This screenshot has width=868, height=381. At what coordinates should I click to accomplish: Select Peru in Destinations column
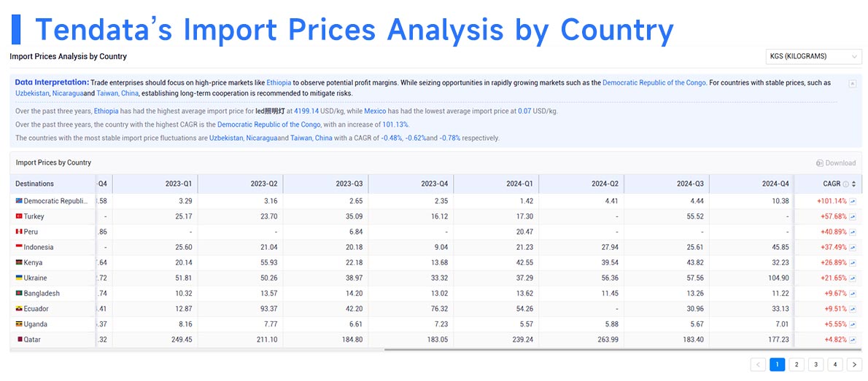31,232
